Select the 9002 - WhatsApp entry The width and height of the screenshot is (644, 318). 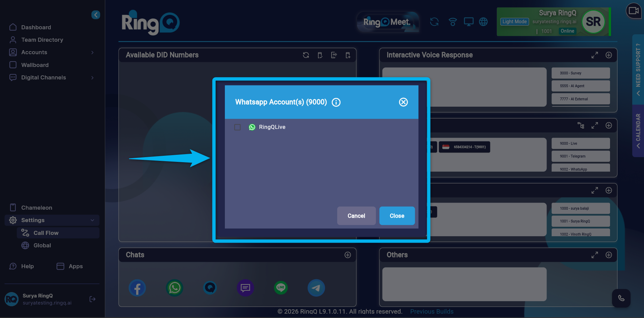coord(580,168)
